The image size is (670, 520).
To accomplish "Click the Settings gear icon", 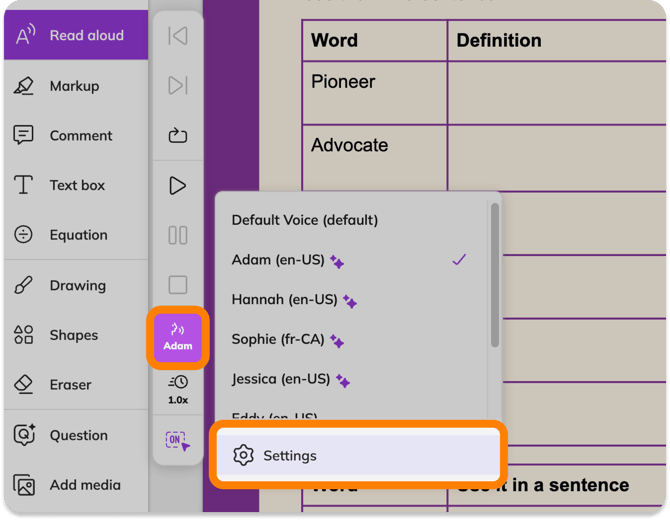I will pos(243,455).
